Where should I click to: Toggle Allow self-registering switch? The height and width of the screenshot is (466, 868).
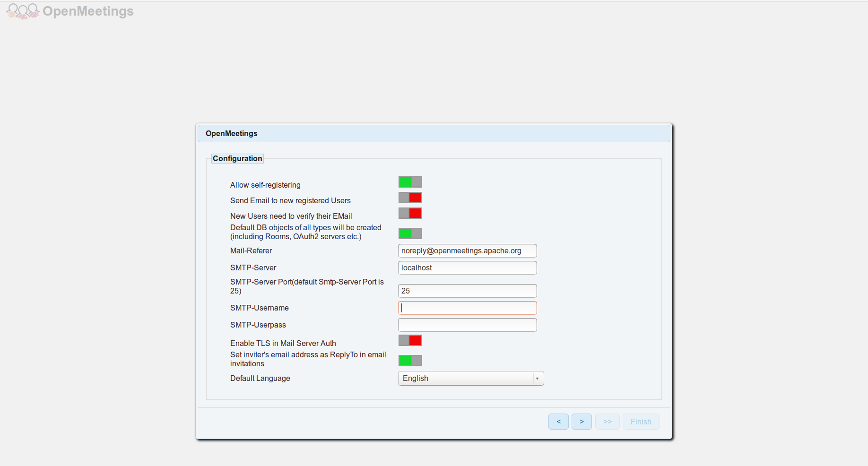pyautogui.click(x=410, y=182)
